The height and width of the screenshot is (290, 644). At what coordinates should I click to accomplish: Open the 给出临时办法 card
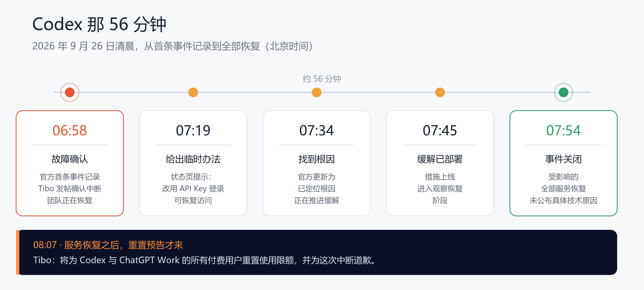tap(193, 163)
